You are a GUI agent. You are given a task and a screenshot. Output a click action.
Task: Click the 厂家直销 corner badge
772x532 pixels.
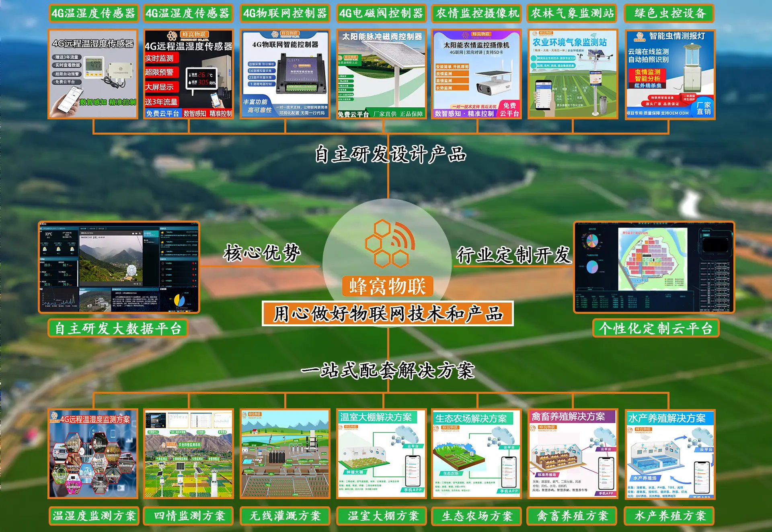(704, 108)
